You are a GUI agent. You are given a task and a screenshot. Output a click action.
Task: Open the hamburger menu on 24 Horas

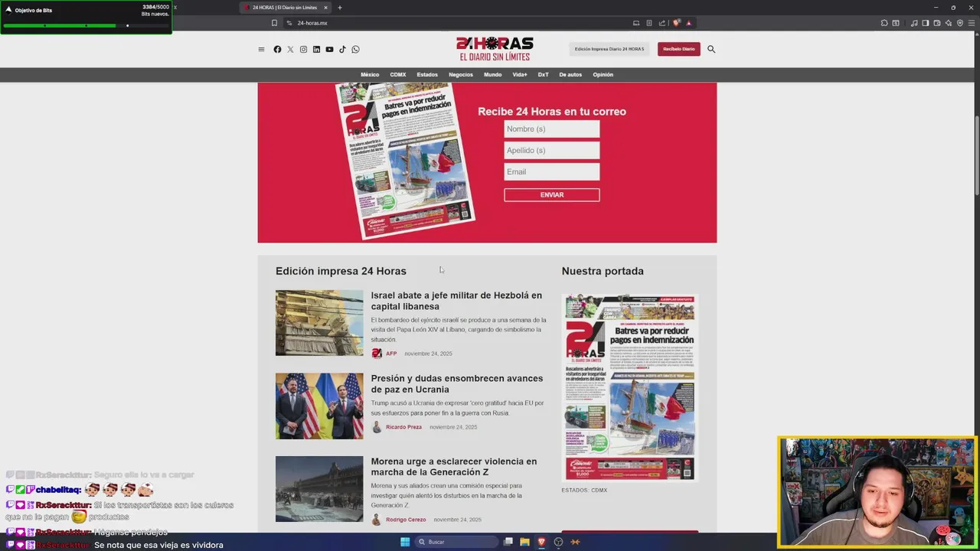coord(261,49)
